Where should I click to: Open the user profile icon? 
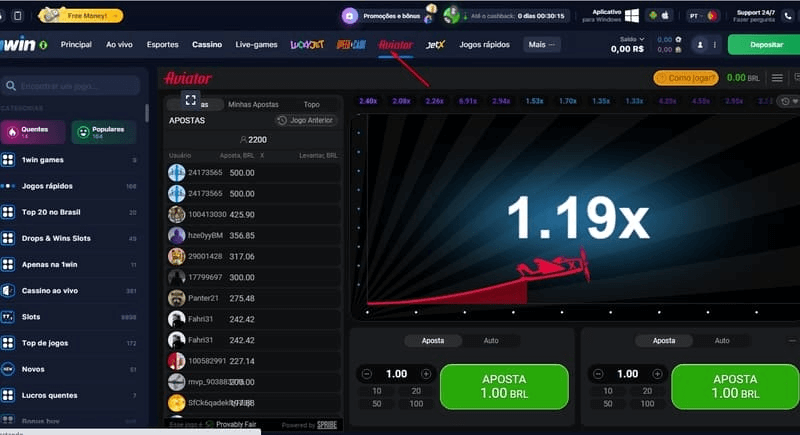click(x=700, y=45)
